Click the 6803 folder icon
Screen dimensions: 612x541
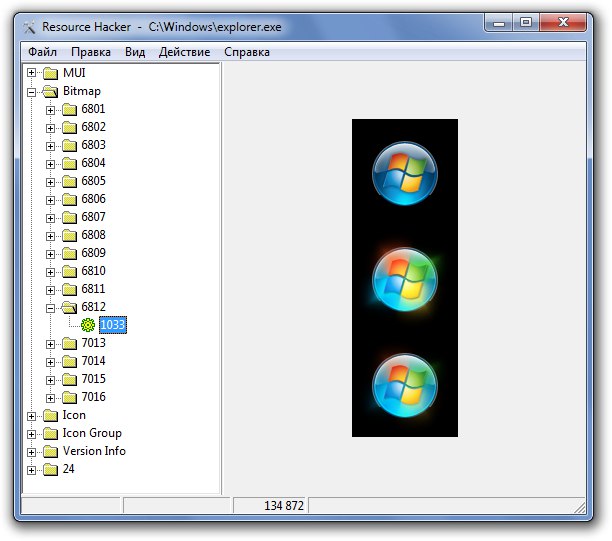click(69, 145)
